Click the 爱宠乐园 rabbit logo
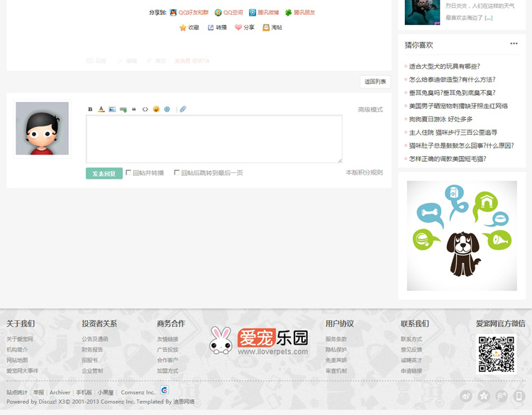 pos(259,341)
